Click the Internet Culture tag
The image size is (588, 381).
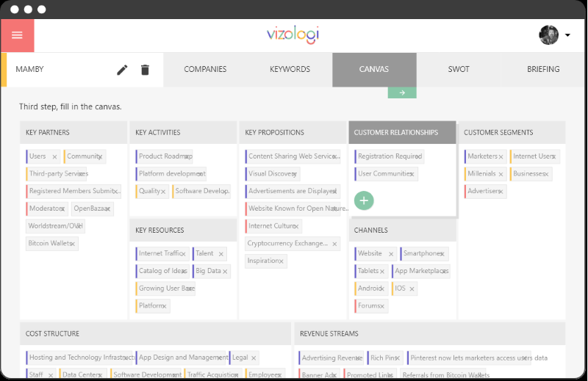(272, 226)
